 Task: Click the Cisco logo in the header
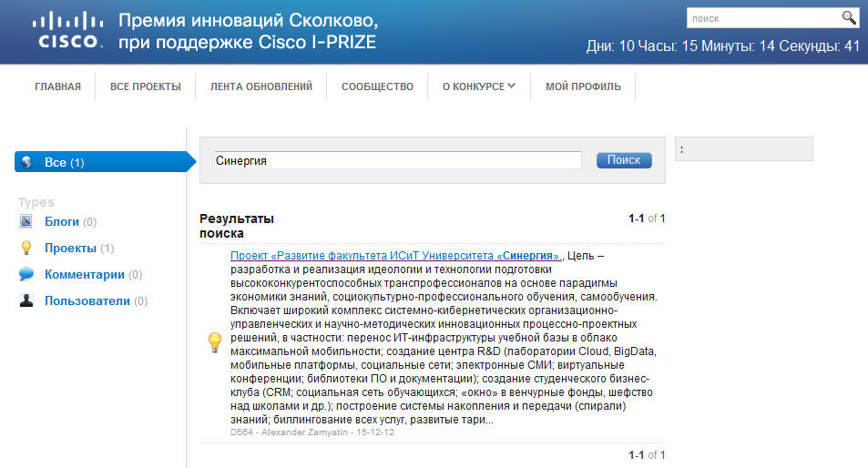click(67, 30)
